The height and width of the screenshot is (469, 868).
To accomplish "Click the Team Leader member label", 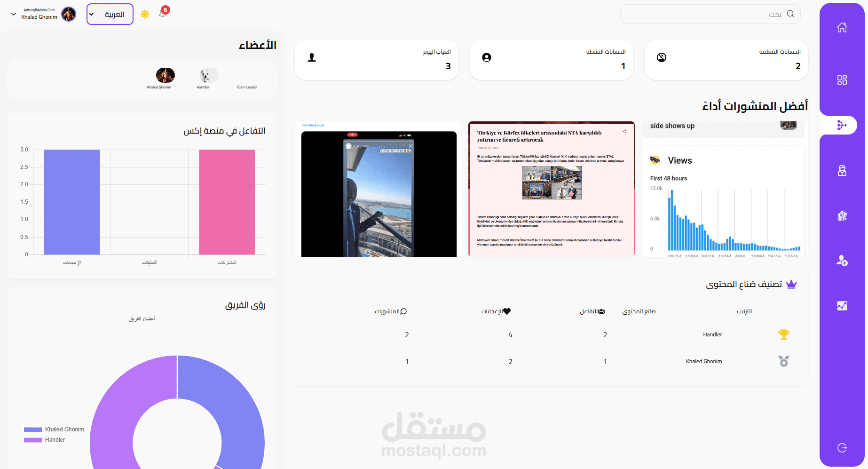I will pos(247,87).
